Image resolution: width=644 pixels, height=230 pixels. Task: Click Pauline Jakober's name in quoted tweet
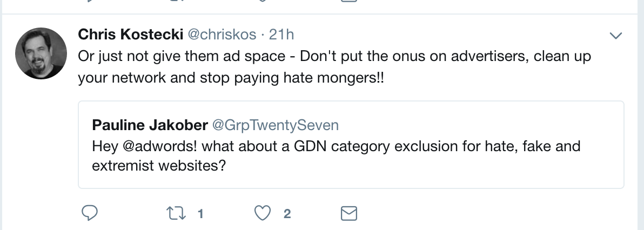pos(150,125)
